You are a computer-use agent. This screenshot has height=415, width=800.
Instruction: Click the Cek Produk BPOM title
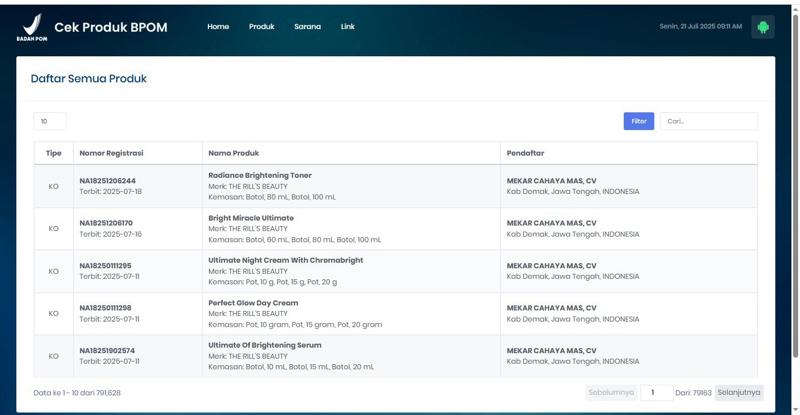coord(110,27)
